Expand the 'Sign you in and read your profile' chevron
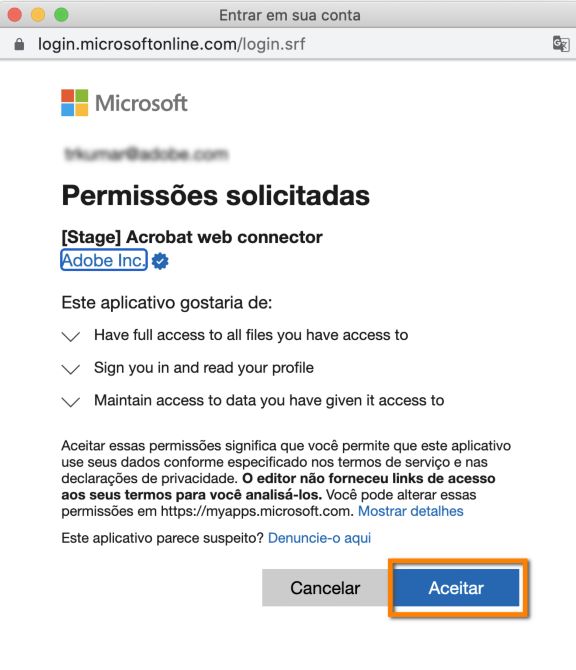The width and height of the screenshot is (576, 670). click(x=71, y=369)
